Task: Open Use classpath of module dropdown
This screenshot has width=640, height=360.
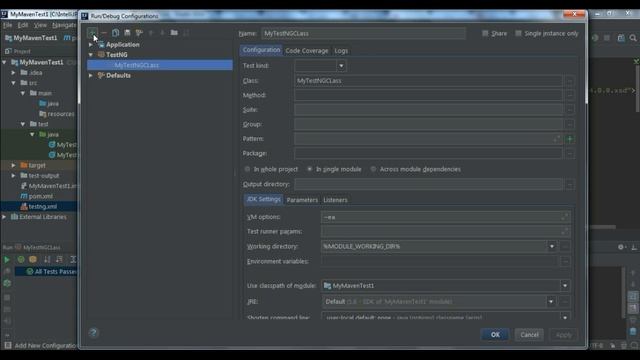Action: pos(565,286)
